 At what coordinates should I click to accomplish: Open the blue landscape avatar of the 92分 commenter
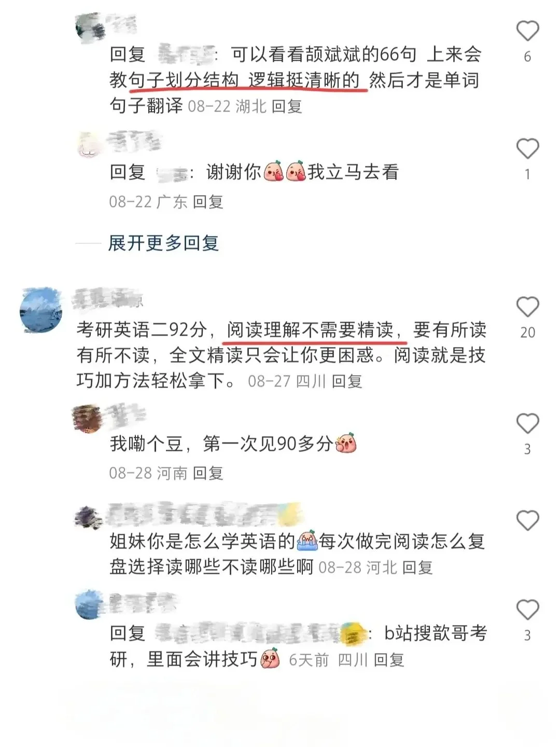point(41,310)
